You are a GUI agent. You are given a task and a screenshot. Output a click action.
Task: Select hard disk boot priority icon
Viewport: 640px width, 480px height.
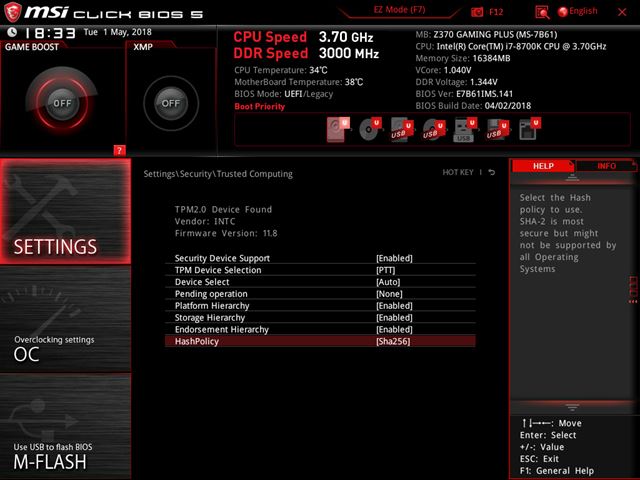coord(338,129)
